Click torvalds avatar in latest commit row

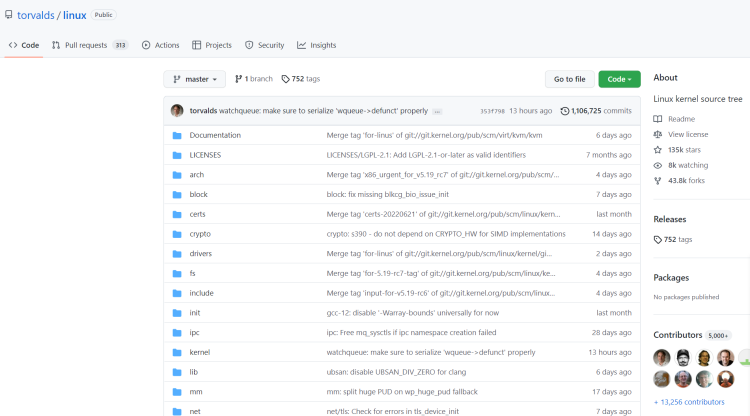point(177,111)
